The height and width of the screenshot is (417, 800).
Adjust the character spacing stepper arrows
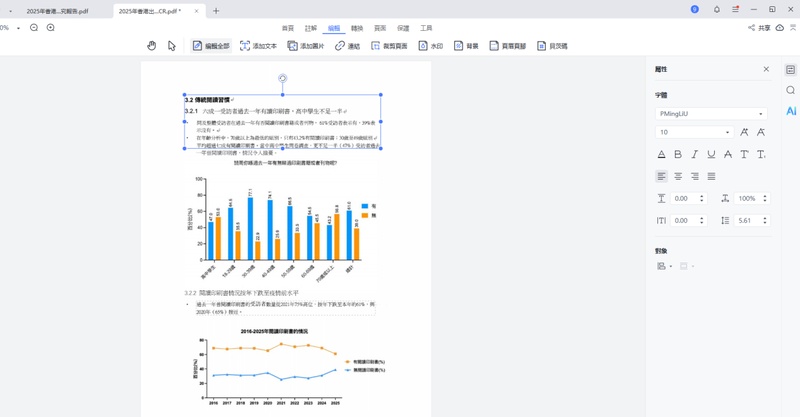(x=702, y=220)
